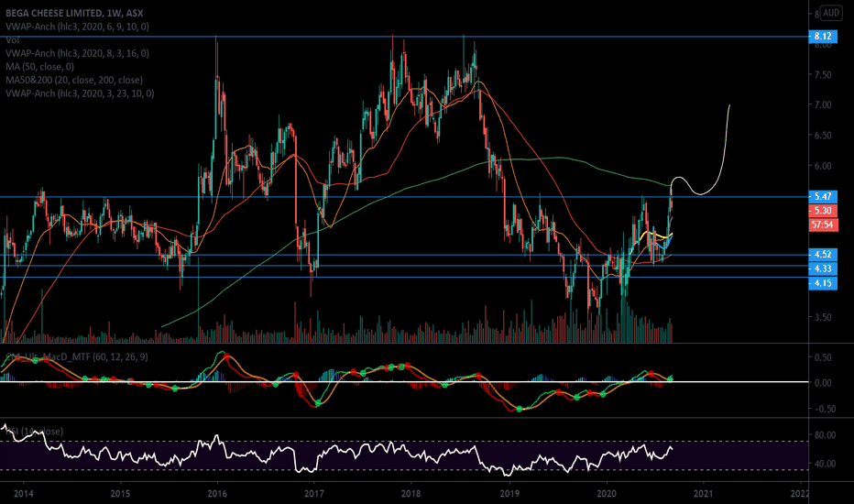This screenshot has height=504, width=854.
Task: Click the first VWAP-Anch (2020, 6, 9) indicator label
Action: click(77, 27)
